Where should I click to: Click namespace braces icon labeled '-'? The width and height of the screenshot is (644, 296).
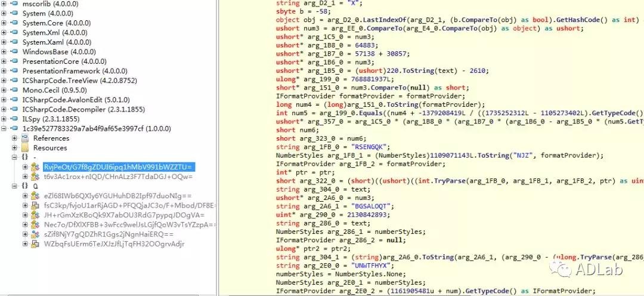tap(25, 157)
